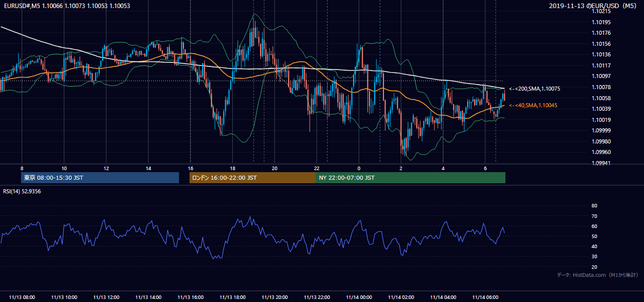Click the RSI 80 level label
644x302 pixels.
[594, 206]
